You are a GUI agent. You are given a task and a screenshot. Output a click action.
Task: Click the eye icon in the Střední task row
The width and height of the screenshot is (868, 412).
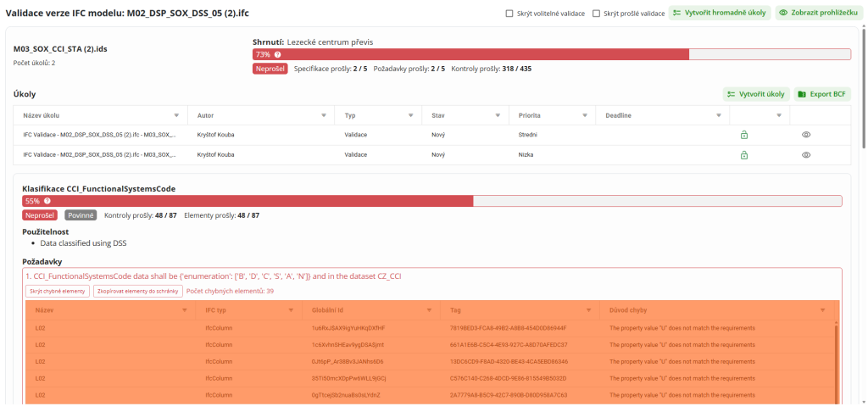click(806, 134)
